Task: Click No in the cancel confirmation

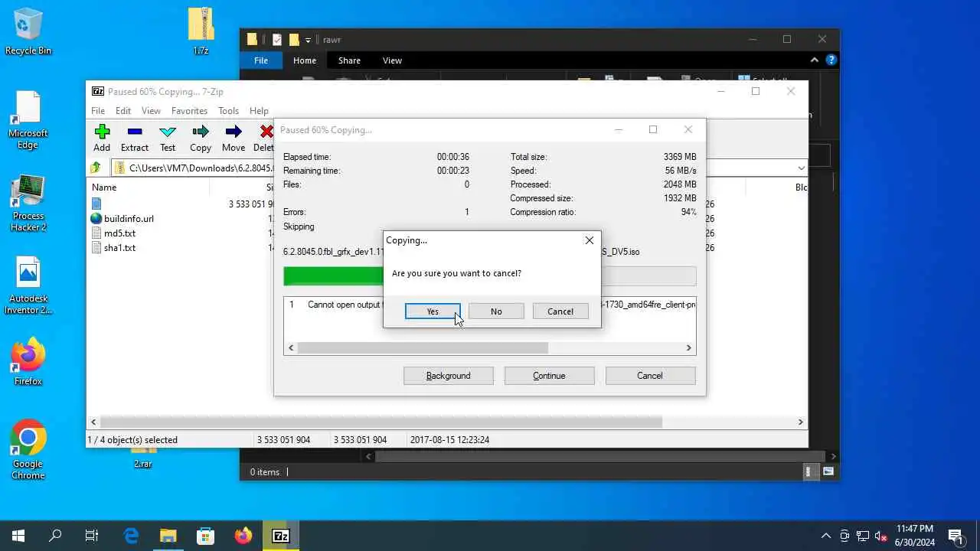Action: pyautogui.click(x=496, y=311)
